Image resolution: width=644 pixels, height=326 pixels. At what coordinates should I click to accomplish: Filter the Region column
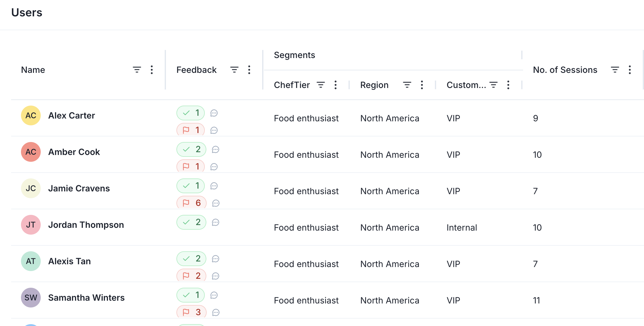(x=407, y=85)
